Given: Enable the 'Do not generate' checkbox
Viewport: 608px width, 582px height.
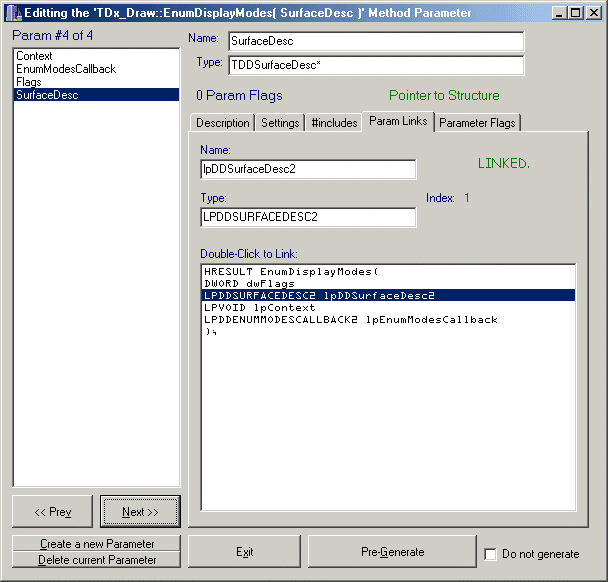Looking at the screenshot, I should click(x=491, y=554).
